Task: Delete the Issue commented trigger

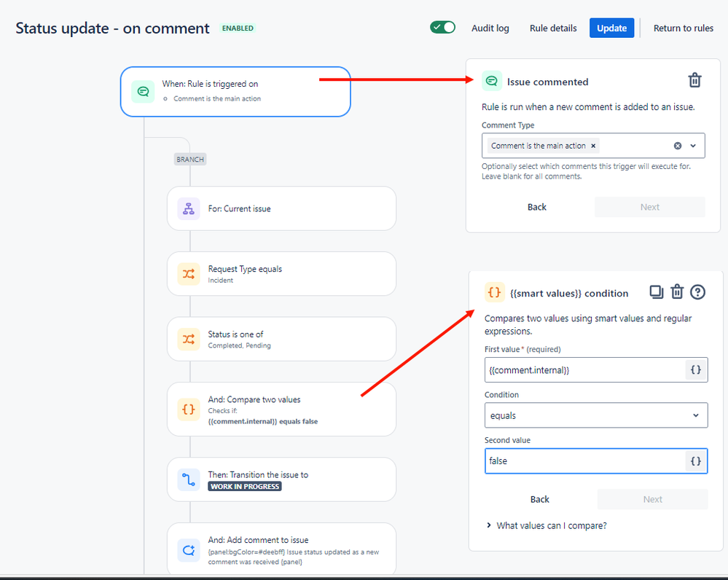Action: pos(694,80)
